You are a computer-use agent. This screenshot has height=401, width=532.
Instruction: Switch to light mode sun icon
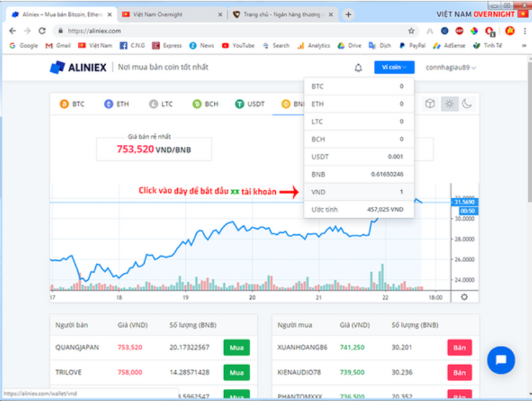coord(449,103)
